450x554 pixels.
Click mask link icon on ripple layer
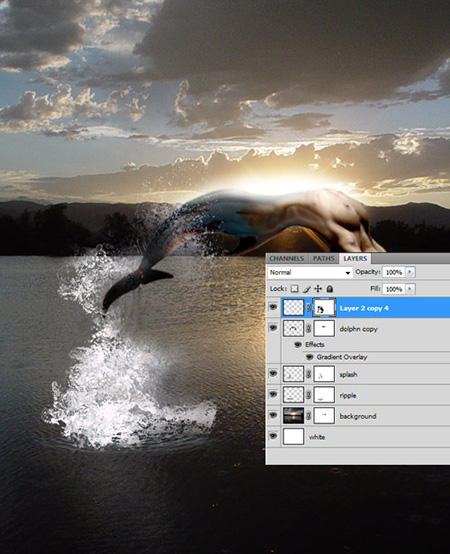[x=308, y=395]
